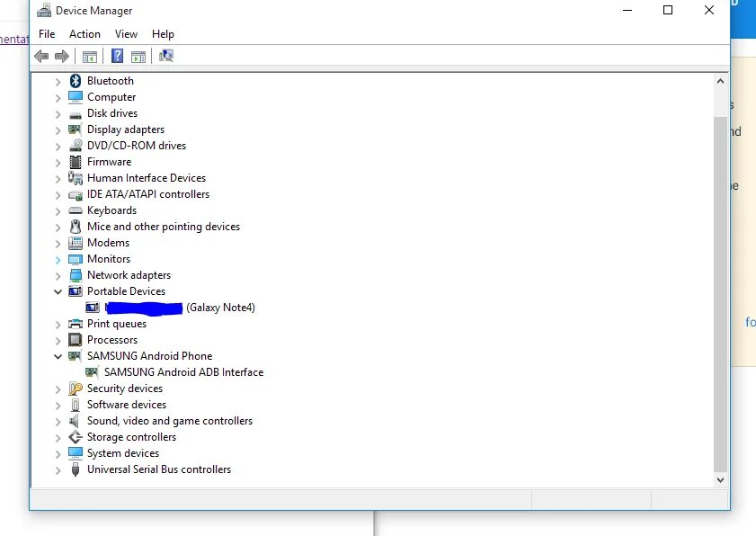Maximize the Device Manager window
Image resolution: width=756 pixels, height=536 pixels.
click(x=668, y=10)
